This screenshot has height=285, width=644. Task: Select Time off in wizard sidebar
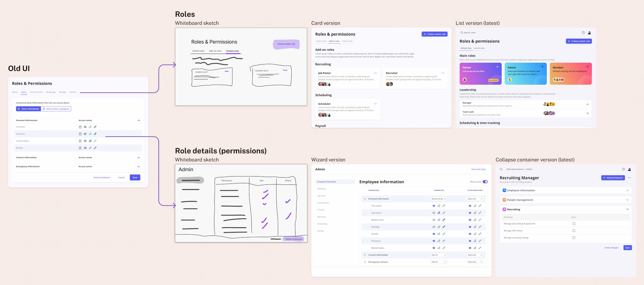[321, 210]
